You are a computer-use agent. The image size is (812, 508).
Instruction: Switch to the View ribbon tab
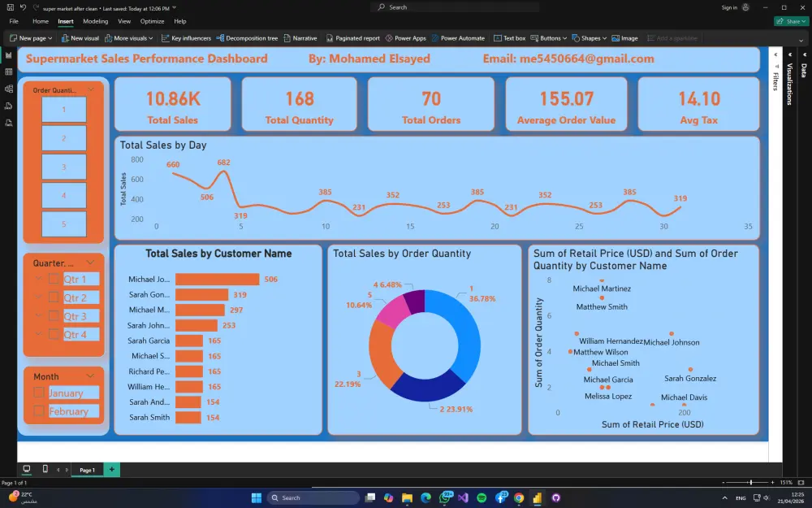point(124,21)
